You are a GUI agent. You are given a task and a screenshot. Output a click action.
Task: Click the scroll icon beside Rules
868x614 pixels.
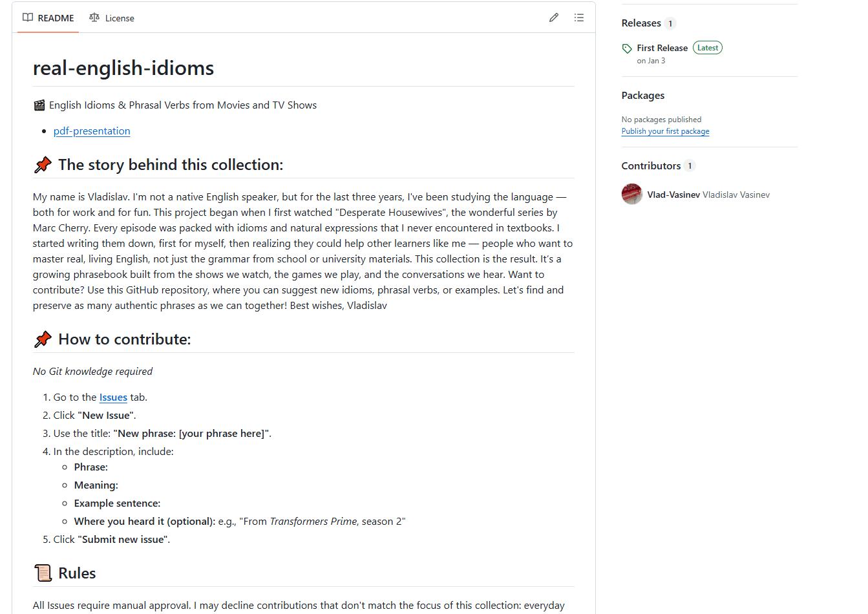click(43, 573)
